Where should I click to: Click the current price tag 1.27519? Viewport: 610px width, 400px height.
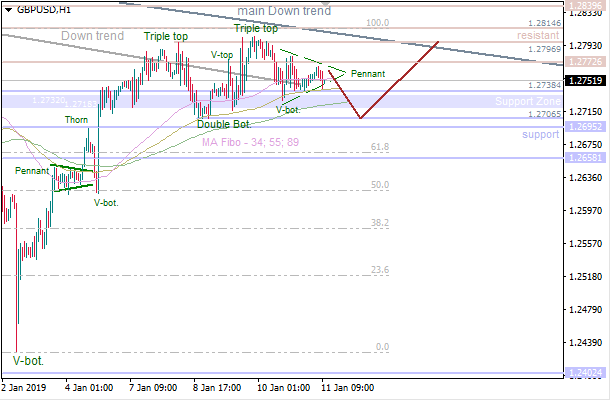[x=586, y=80]
